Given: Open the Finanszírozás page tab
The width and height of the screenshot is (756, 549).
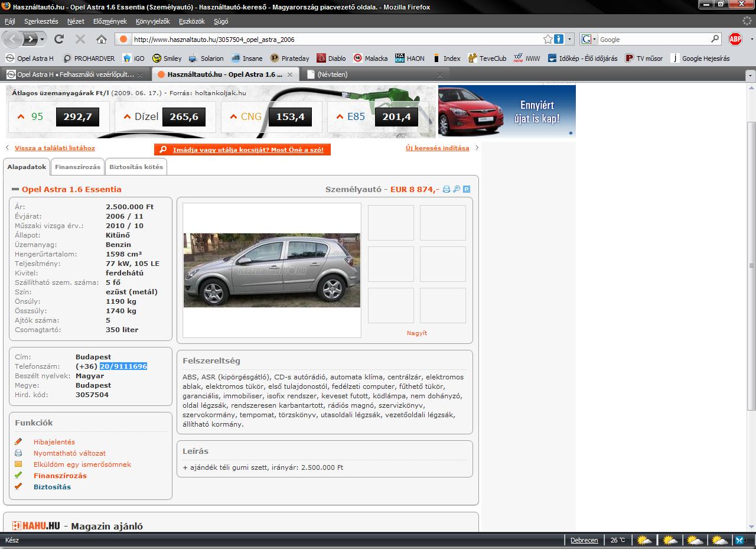Looking at the screenshot, I should click(78, 167).
